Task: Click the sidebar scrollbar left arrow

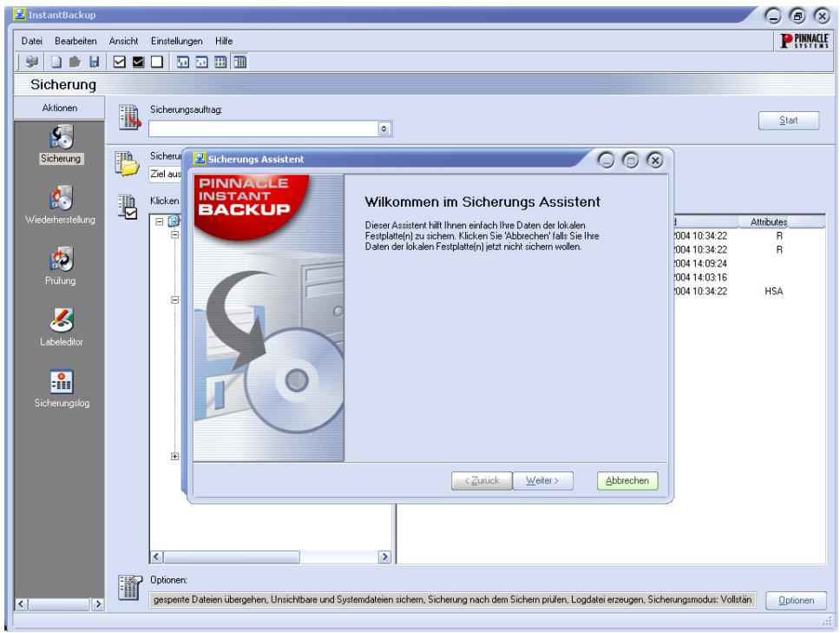Action: pyautogui.click(x=21, y=604)
